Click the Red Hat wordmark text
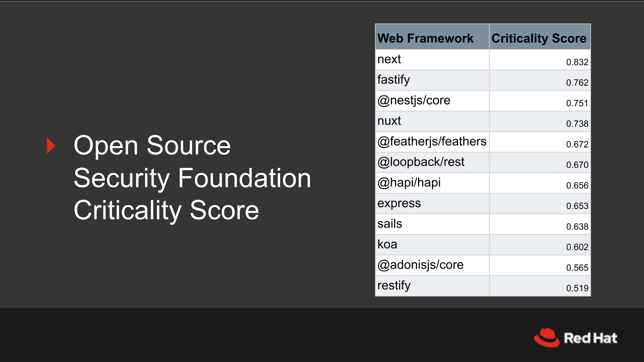Image resolution: width=644 pixels, height=362 pixels. click(x=590, y=338)
